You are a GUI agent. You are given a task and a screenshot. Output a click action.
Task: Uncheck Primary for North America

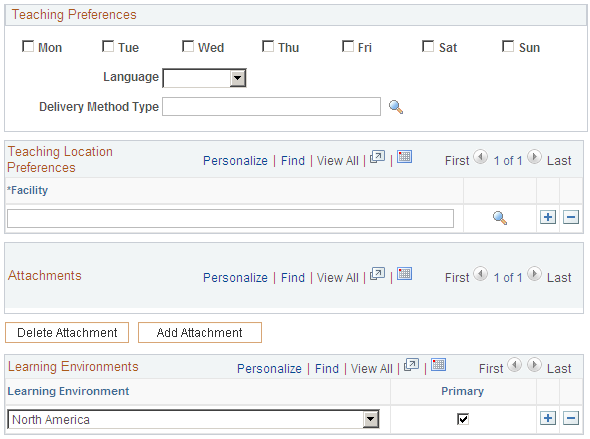click(463, 419)
